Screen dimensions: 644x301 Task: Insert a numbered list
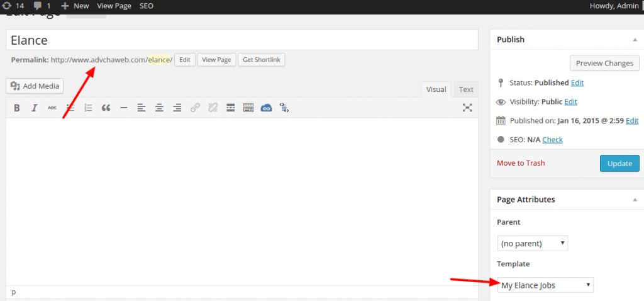[x=88, y=108]
